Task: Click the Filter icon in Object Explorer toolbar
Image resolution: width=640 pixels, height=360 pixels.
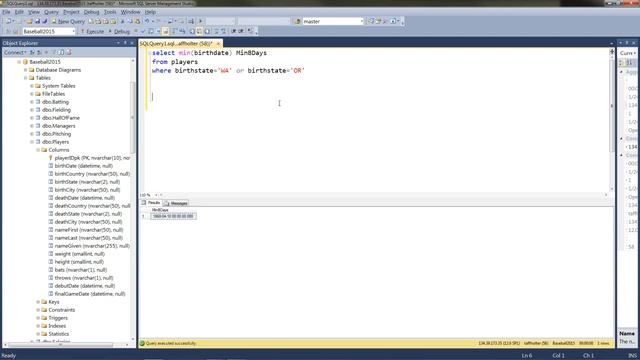Action: pyautogui.click(x=54, y=52)
